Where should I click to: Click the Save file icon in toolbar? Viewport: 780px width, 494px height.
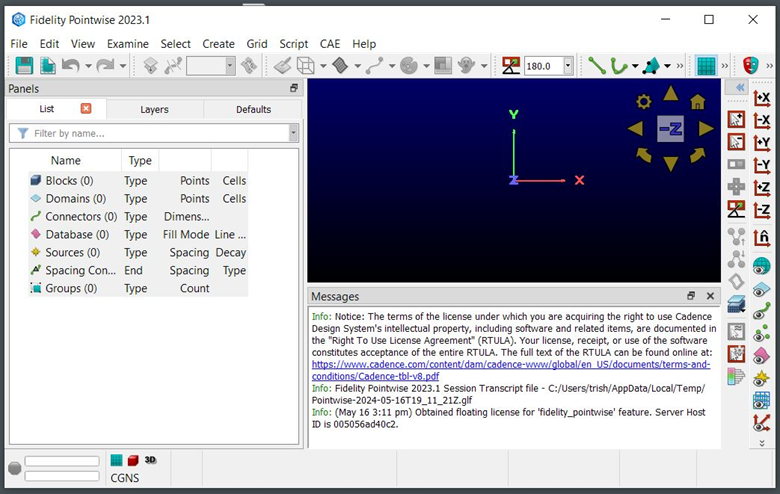point(24,66)
